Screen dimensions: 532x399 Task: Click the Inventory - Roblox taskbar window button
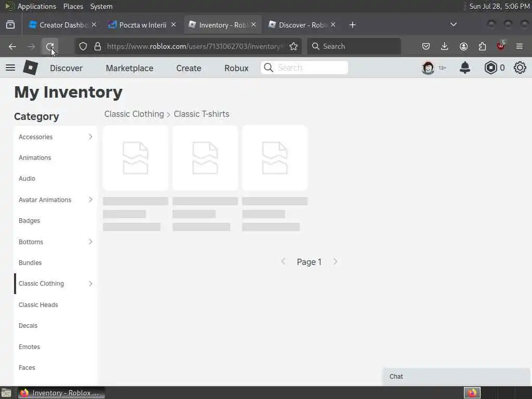pos(61,393)
